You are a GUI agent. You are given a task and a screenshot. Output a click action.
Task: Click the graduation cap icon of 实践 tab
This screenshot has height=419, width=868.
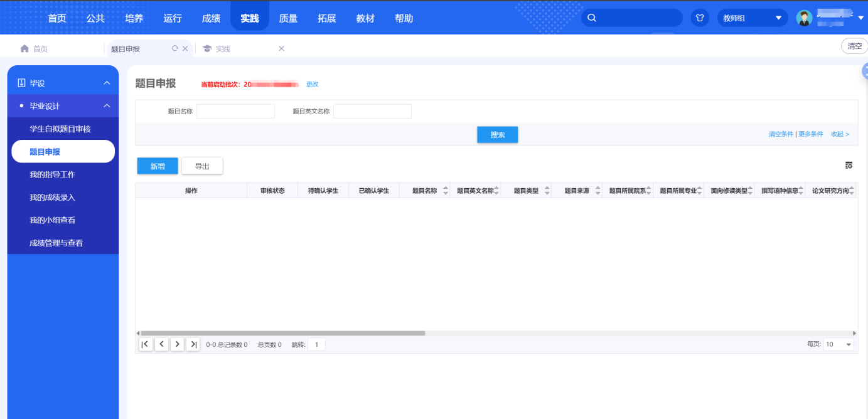click(206, 48)
